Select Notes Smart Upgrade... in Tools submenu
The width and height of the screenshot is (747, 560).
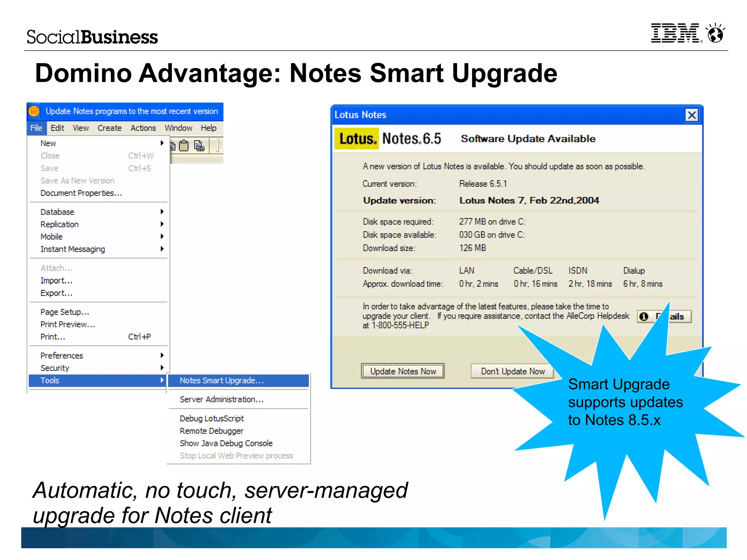[x=239, y=381]
